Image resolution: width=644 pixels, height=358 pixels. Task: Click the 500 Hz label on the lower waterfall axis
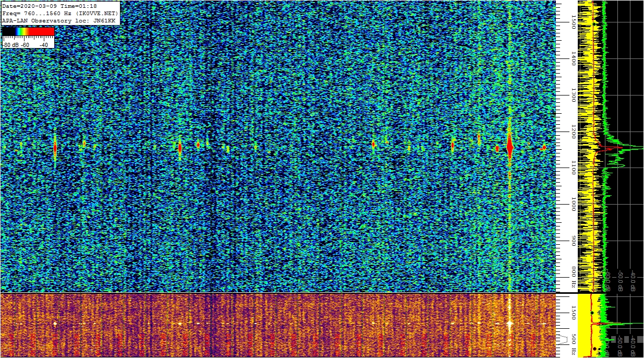tap(573, 343)
